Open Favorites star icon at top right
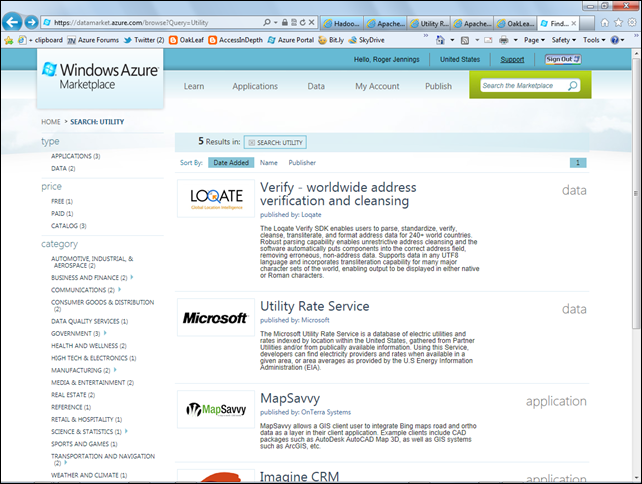The width and height of the screenshot is (642, 484). tap(618, 23)
